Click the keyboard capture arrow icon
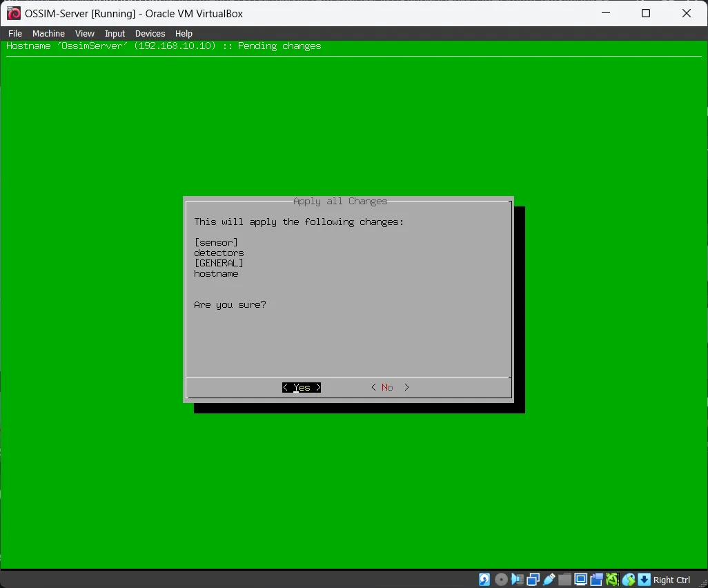The height and width of the screenshot is (588, 708). (x=644, y=580)
